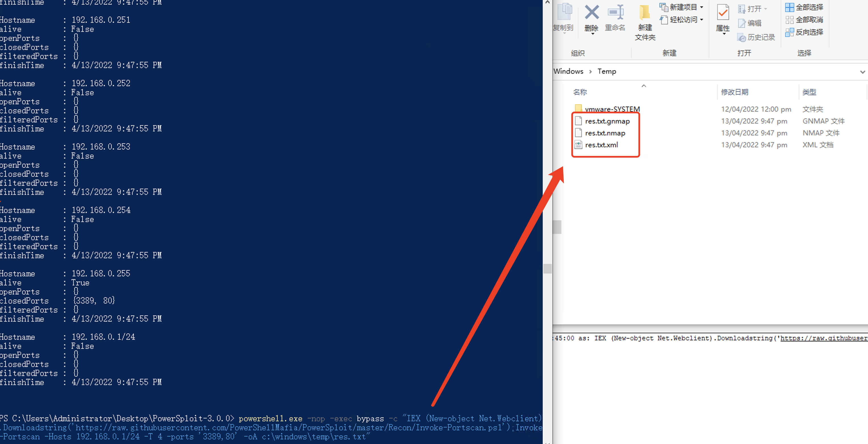Screen dimensions: 868x444
Task: Click Select none (全部取消)
Action: (804, 20)
